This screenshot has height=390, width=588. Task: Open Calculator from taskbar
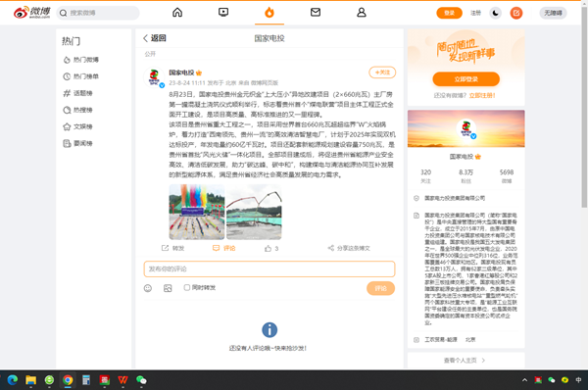click(x=86, y=380)
